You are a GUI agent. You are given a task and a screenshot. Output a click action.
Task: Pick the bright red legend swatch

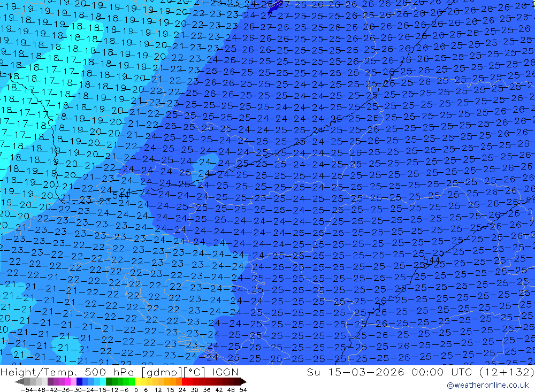[185, 381]
